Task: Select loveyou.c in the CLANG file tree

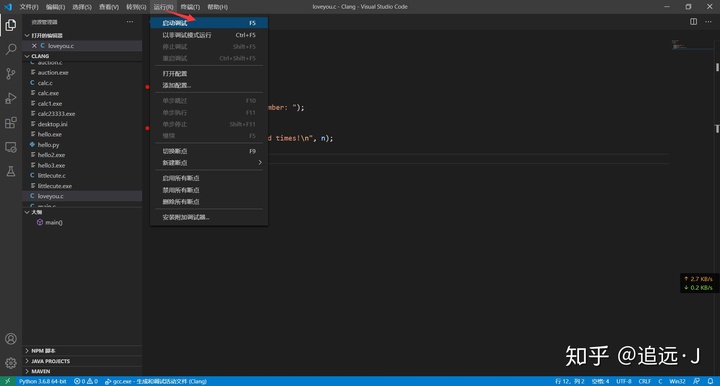Action: pyautogui.click(x=82, y=196)
